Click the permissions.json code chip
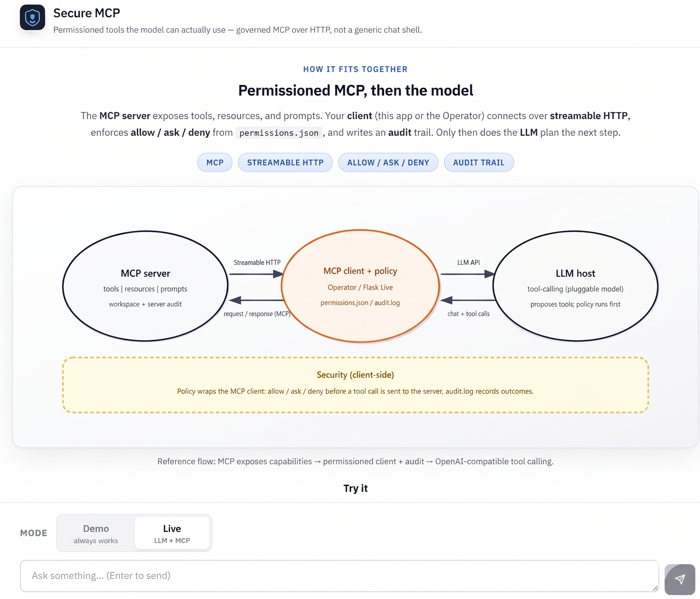 [x=278, y=133]
